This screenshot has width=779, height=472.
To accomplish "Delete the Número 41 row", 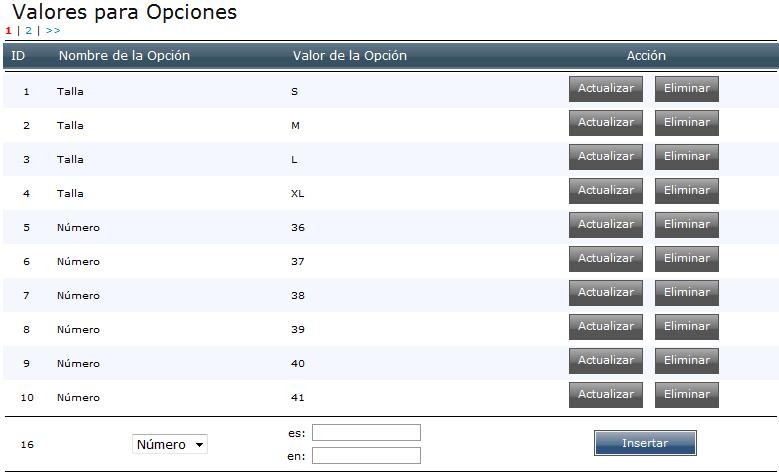I will [687, 395].
